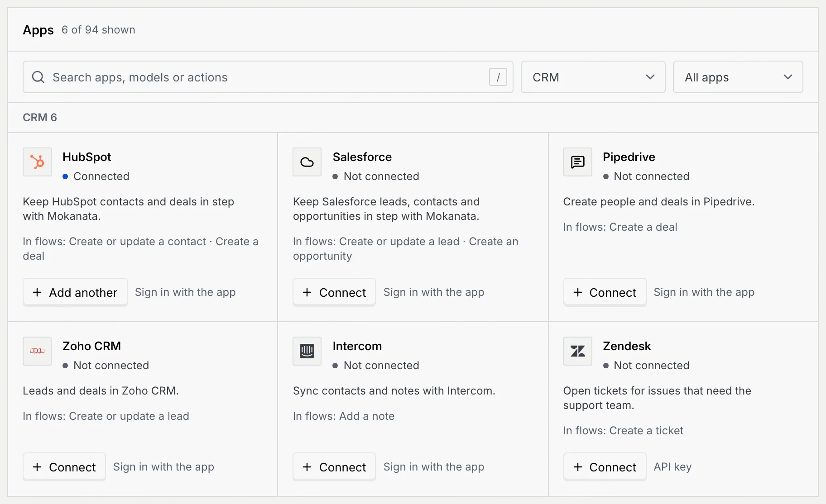Click 'Leads and deals in Zoho CRM.' description
Image resolution: width=826 pixels, height=504 pixels.
click(x=101, y=391)
